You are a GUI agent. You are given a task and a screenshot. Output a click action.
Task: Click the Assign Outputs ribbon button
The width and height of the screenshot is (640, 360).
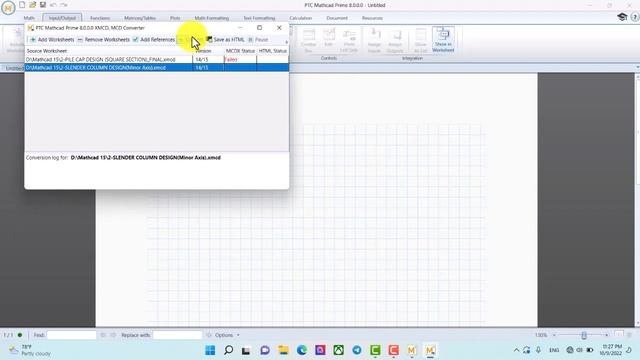click(395, 40)
